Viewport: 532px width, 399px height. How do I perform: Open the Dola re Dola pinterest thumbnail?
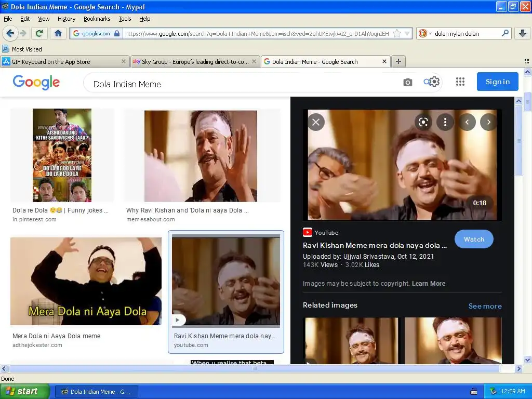pyautogui.click(x=62, y=155)
